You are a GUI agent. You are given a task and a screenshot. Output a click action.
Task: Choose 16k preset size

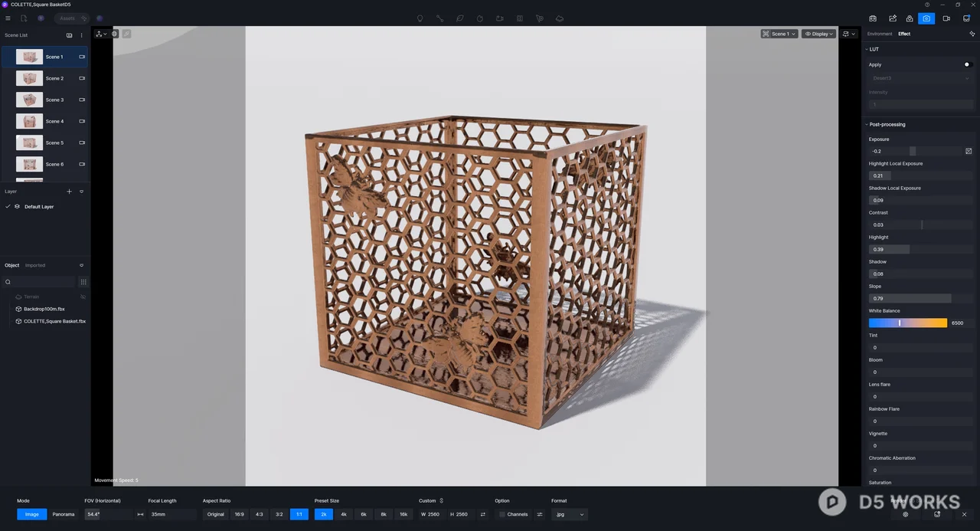[x=403, y=514]
